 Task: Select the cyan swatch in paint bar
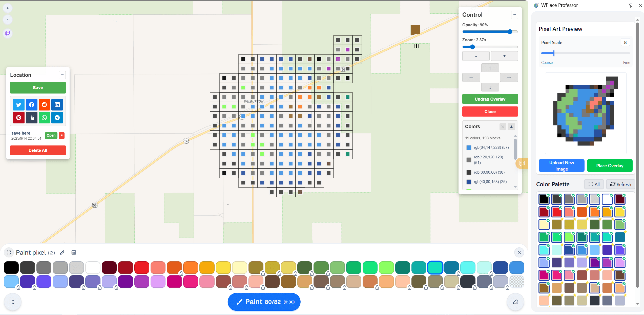(468, 268)
